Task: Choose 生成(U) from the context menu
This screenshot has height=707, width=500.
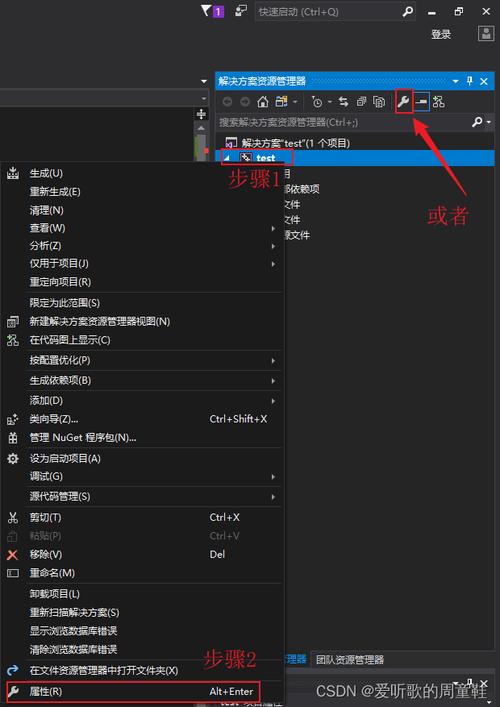Action: pyautogui.click(x=142, y=173)
